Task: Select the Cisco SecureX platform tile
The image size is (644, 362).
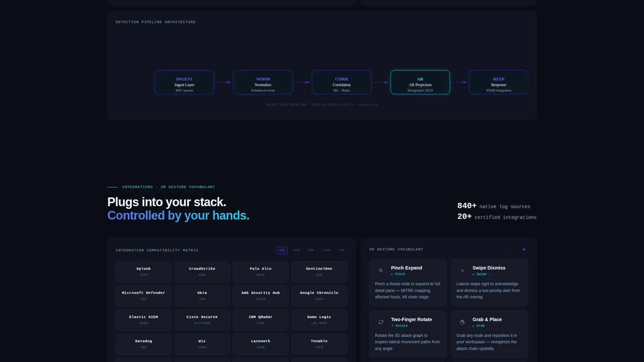Action: 202,320
